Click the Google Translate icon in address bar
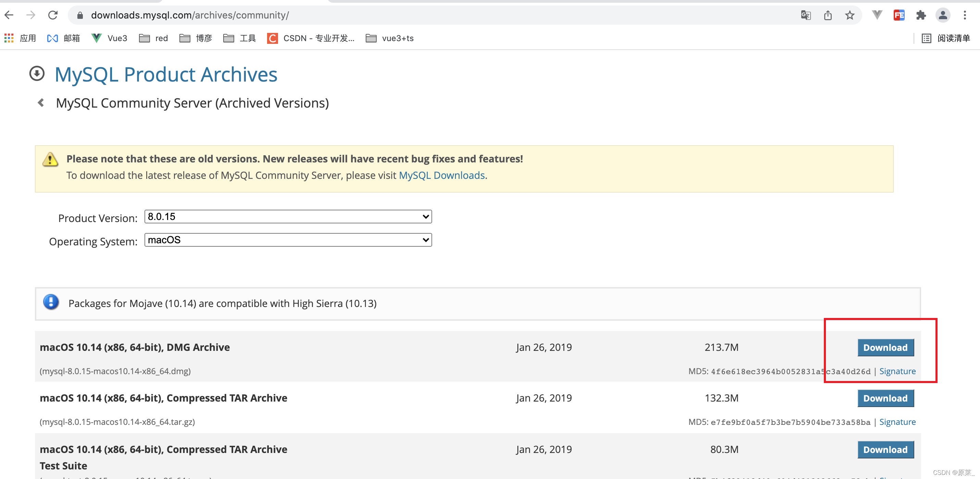 805,15
